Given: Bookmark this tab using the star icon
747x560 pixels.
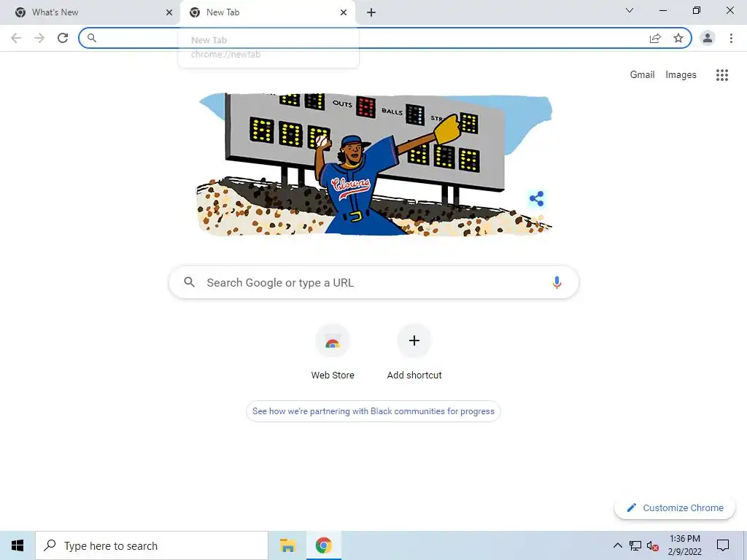Looking at the screenshot, I should [678, 38].
